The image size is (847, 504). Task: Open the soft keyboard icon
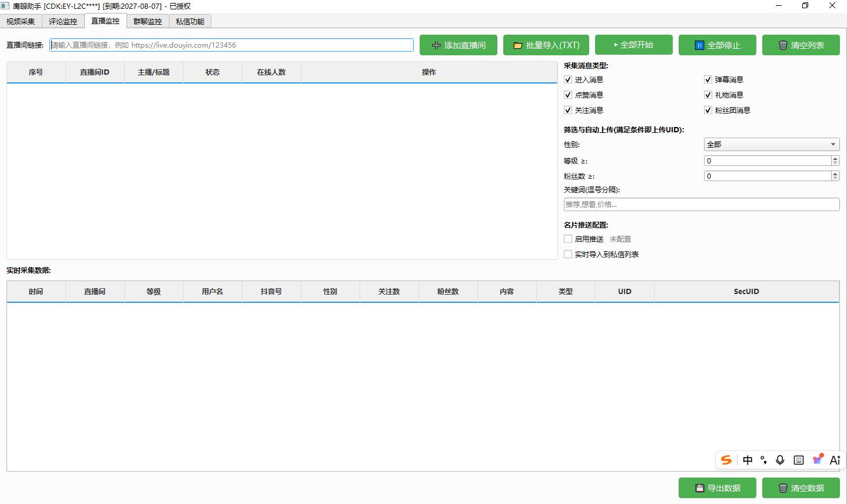799,460
